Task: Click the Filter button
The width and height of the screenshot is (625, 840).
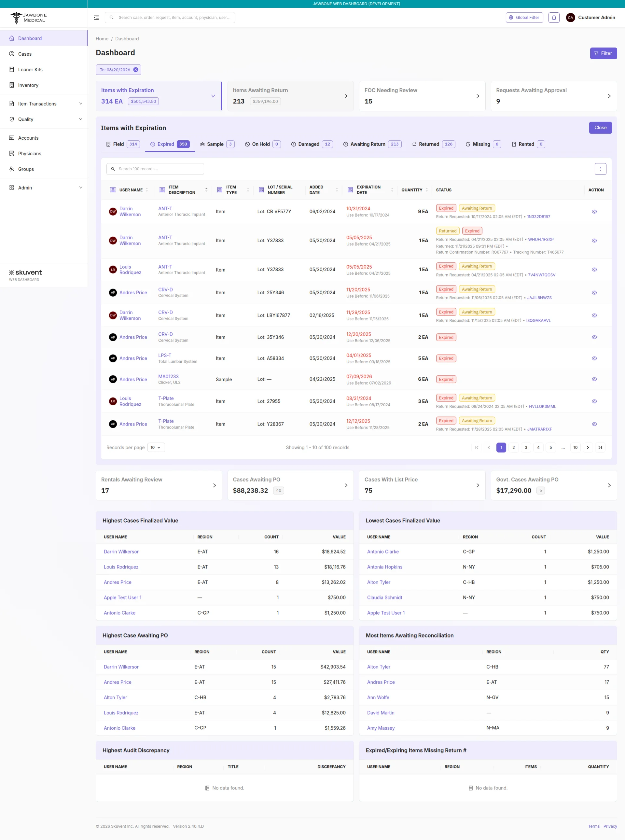Action: [x=603, y=53]
